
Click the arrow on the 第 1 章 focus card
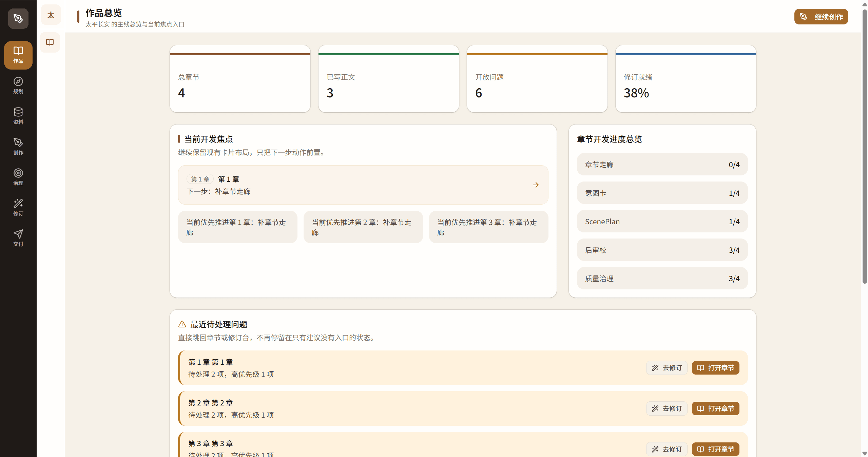coord(535,185)
